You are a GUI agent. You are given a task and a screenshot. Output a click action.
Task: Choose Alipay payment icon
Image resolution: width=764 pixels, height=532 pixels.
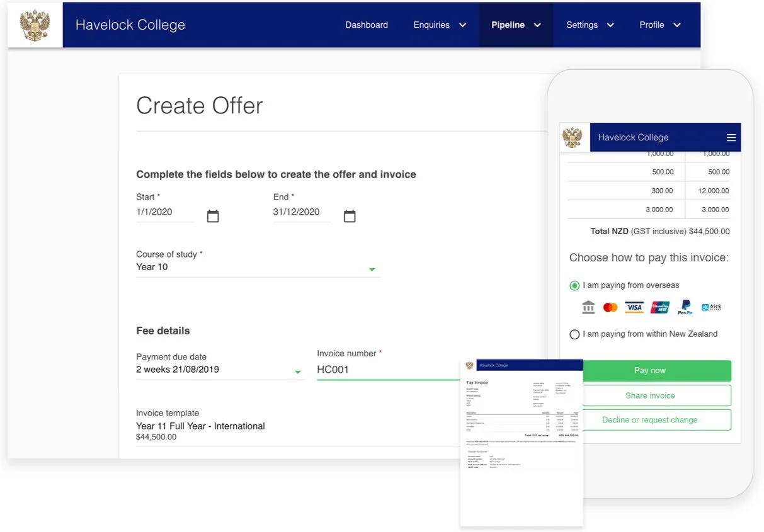tap(710, 307)
